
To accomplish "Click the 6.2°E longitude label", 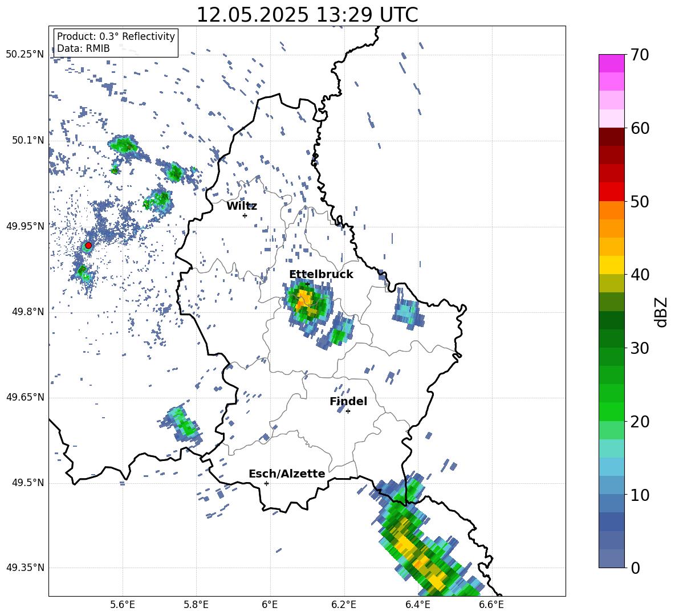I will [344, 605].
